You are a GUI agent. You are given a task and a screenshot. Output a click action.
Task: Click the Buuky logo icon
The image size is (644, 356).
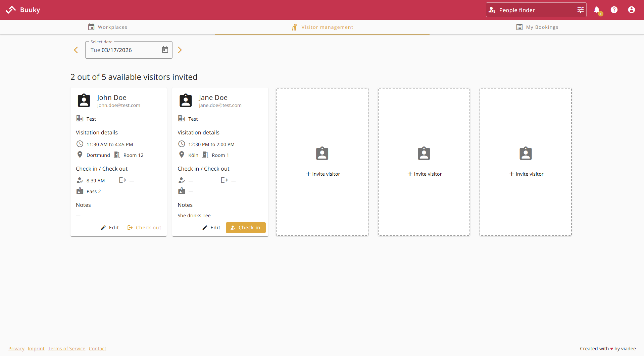tap(11, 9)
